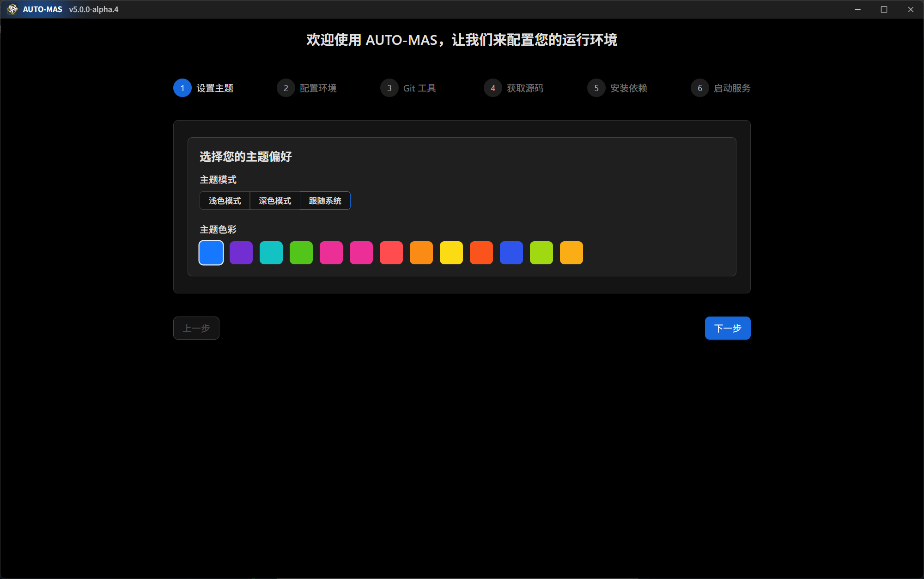The image size is (924, 579).
Task: Click step 2 配置环境 indicator
Action: (286, 88)
